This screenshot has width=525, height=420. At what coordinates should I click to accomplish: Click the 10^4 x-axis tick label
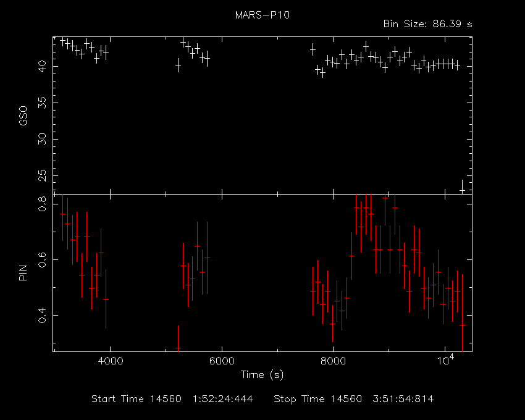tap(446, 359)
